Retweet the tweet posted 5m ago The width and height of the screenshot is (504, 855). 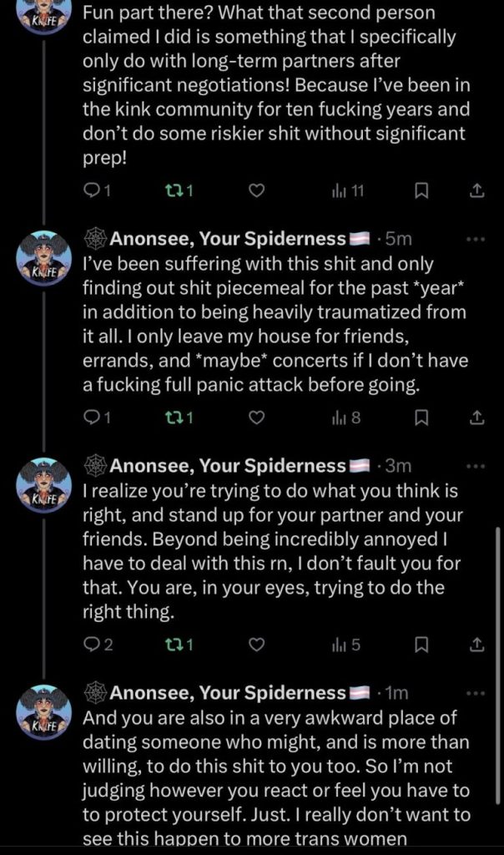175,417
